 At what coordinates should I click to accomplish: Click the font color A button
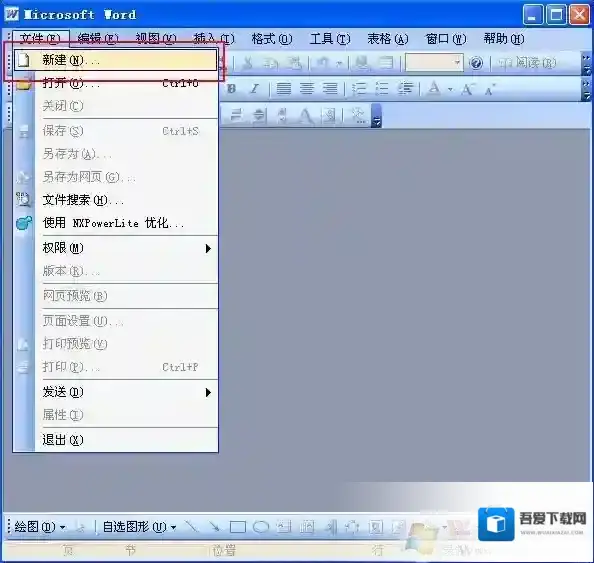click(x=434, y=89)
